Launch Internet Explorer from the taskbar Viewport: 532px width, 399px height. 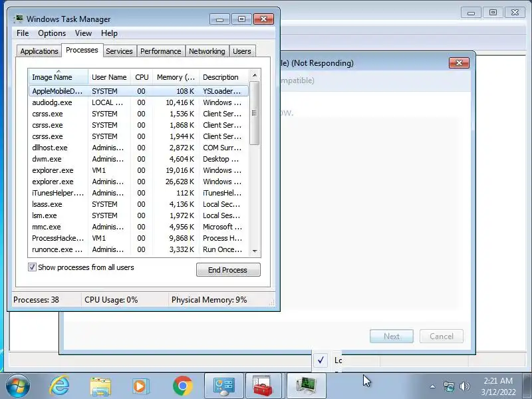(60, 386)
